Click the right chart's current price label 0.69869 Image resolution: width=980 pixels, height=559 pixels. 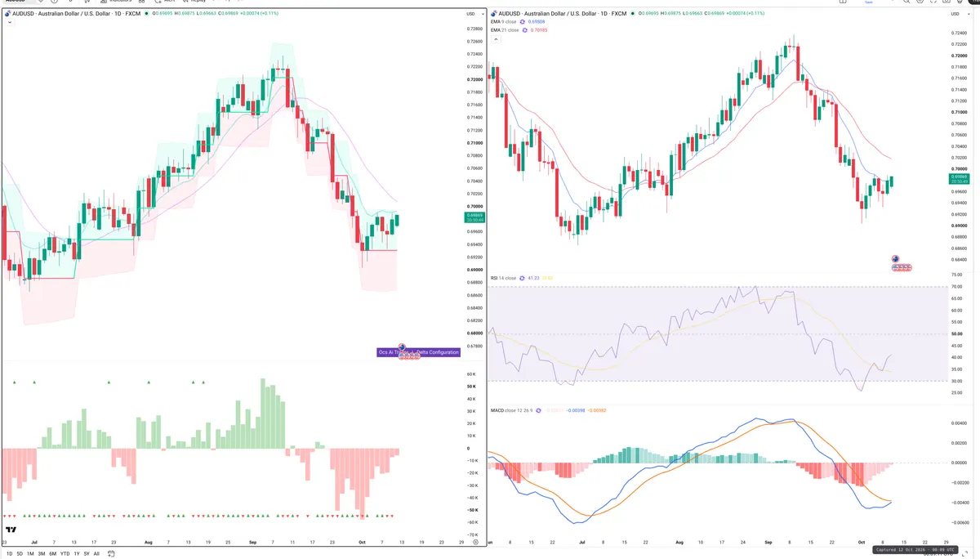pyautogui.click(x=959, y=179)
